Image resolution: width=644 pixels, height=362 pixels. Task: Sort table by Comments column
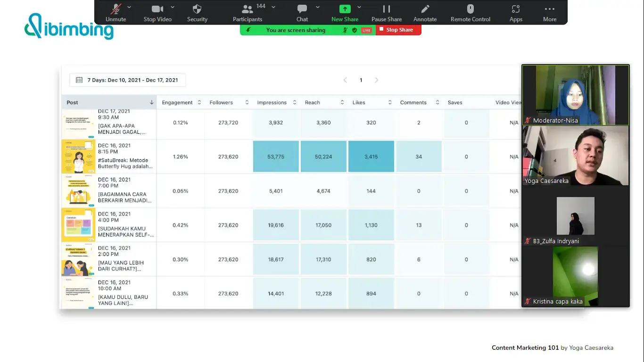pos(419,102)
